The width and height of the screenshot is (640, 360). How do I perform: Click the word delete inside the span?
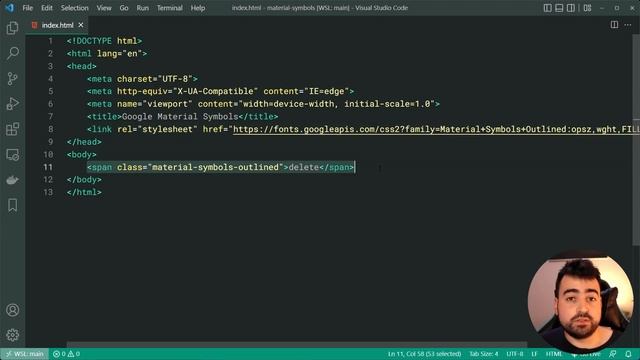click(x=304, y=167)
